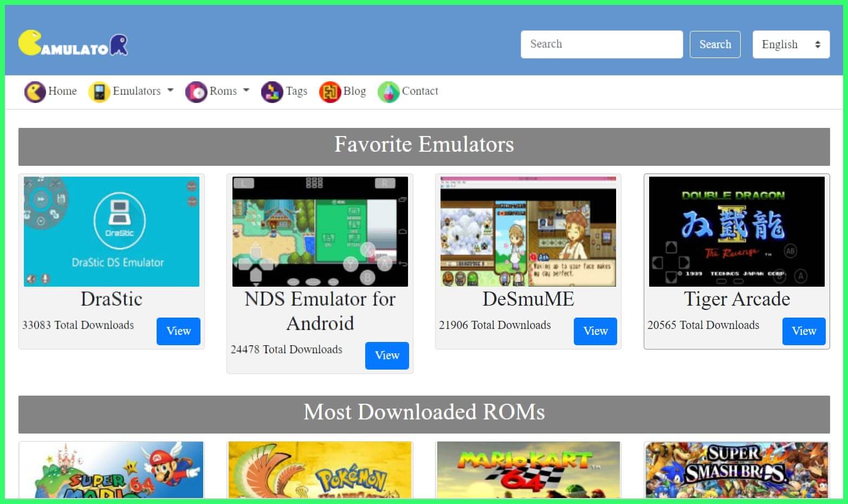The width and height of the screenshot is (848, 504).
Task: Click the 33083 Total Downloads text
Action: click(78, 325)
